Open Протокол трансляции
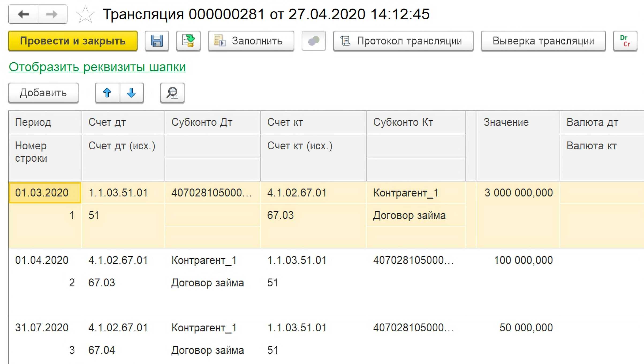The height and width of the screenshot is (364, 644). tap(403, 41)
